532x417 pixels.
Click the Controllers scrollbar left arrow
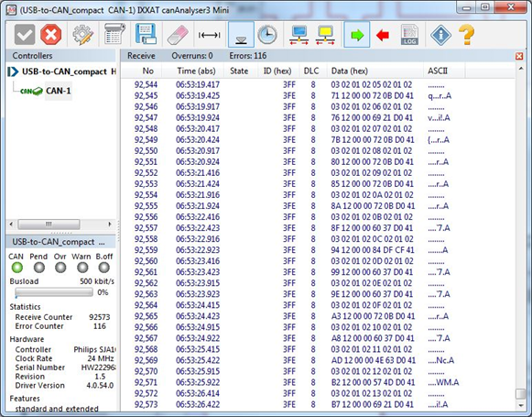tap(11, 225)
